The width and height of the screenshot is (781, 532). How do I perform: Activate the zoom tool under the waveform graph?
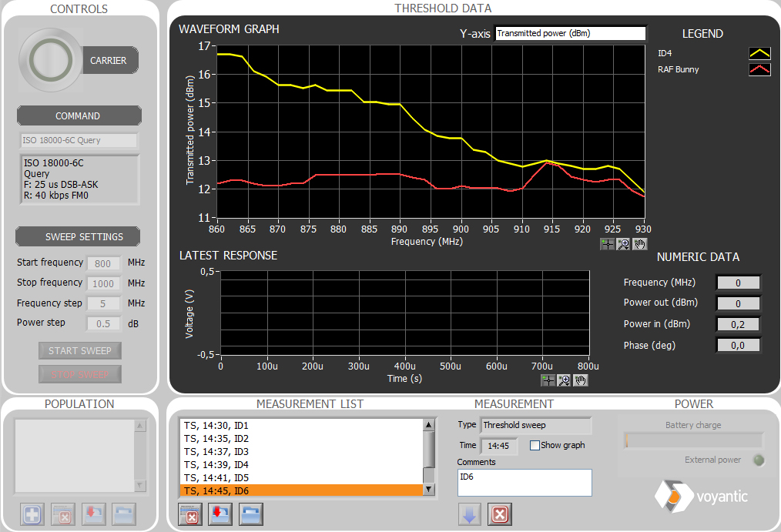pyautogui.click(x=623, y=244)
